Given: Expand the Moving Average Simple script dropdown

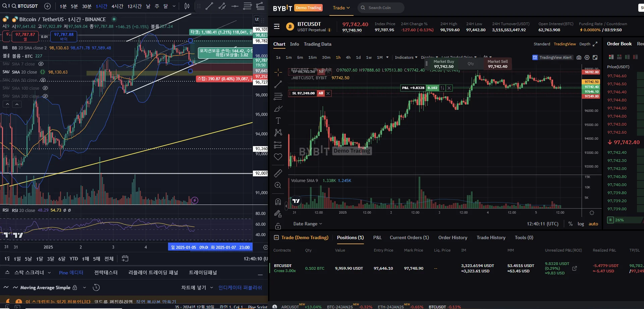Looking at the screenshot, I should (x=85, y=288).
